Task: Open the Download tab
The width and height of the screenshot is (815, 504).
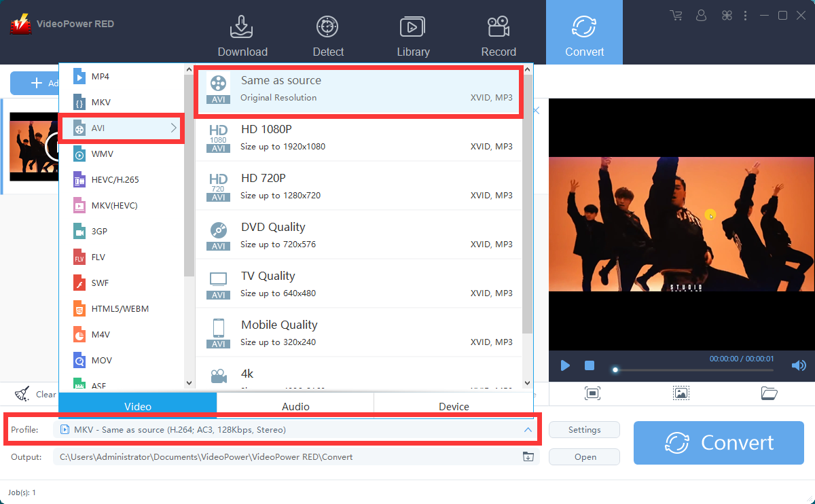Action: pos(242,35)
